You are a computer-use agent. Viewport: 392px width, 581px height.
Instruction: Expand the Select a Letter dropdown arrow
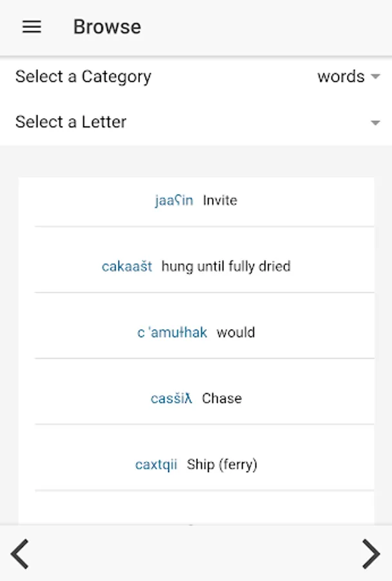point(375,123)
